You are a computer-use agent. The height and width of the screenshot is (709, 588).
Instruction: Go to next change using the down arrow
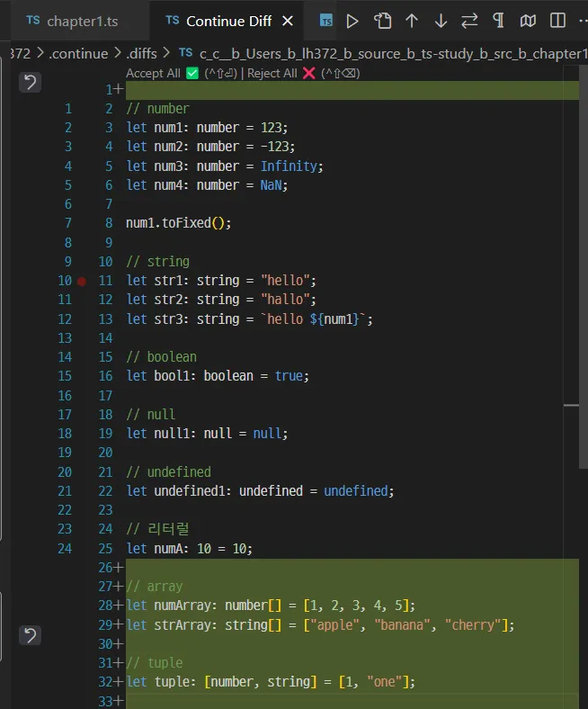tap(441, 21)
